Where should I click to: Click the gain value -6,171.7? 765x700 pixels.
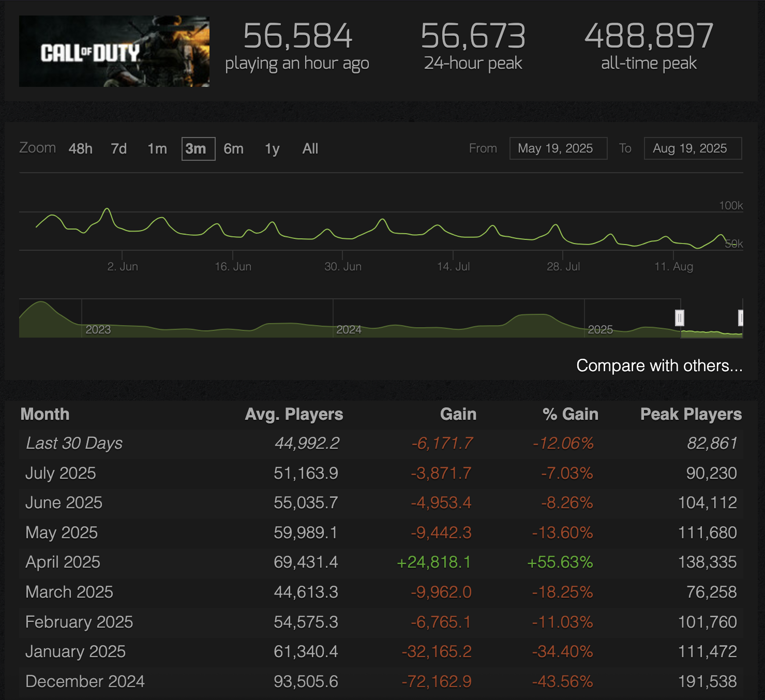pos(442,443)
